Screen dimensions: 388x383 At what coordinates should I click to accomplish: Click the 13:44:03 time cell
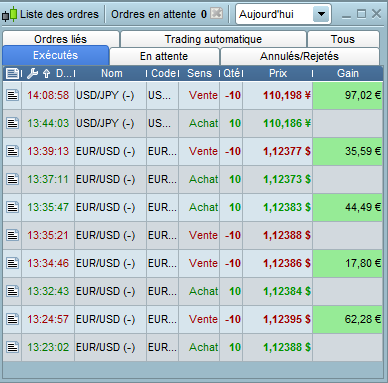pyautogui.click(x=48, y=123)
